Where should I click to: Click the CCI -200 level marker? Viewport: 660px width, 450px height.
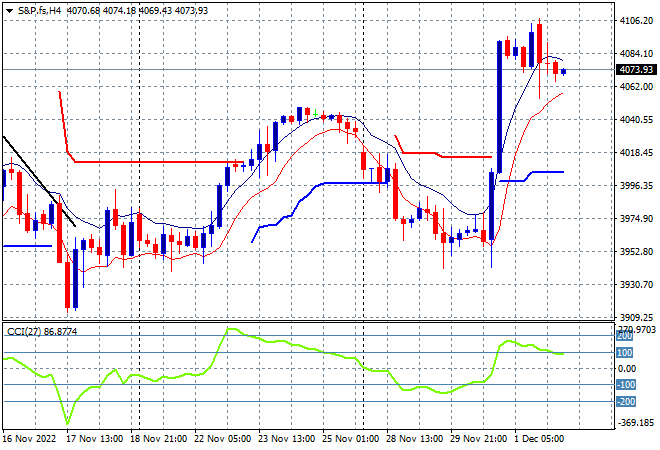click(x=626, y=402)
